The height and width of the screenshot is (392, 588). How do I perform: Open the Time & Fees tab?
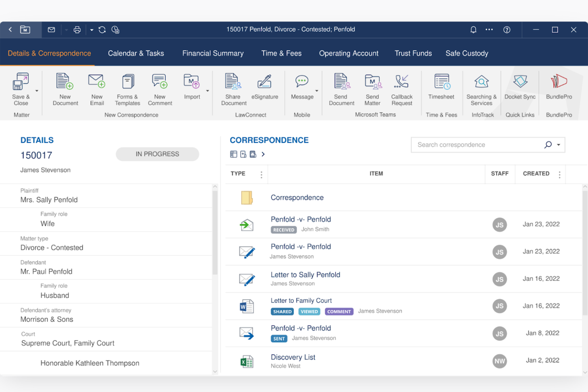tap(281, 53)
